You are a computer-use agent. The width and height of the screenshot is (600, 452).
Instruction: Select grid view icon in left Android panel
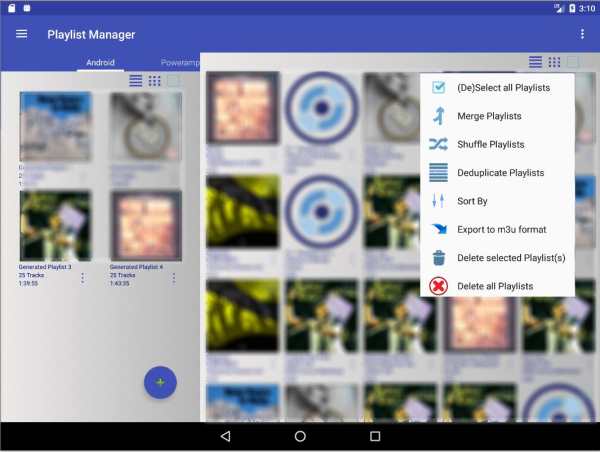click(155, 81)
